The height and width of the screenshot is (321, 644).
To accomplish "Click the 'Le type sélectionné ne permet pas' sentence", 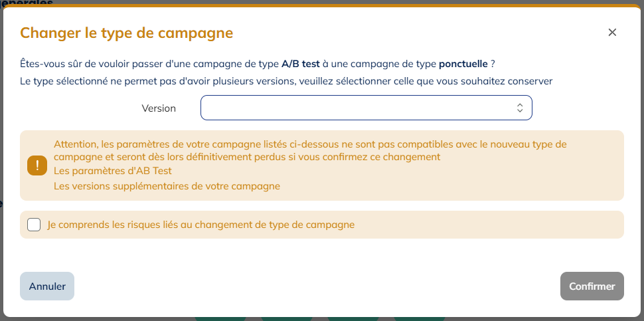I will coord(286,81).
